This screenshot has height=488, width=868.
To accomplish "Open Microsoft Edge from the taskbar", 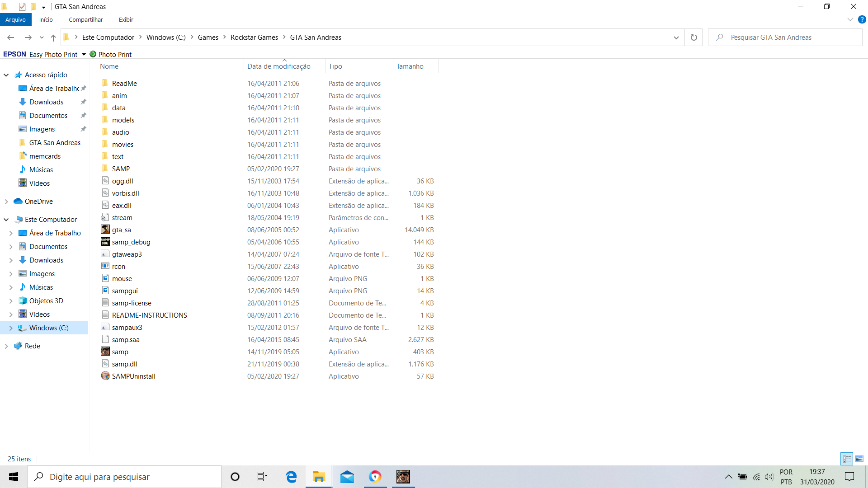I will (x=291, y=477).
